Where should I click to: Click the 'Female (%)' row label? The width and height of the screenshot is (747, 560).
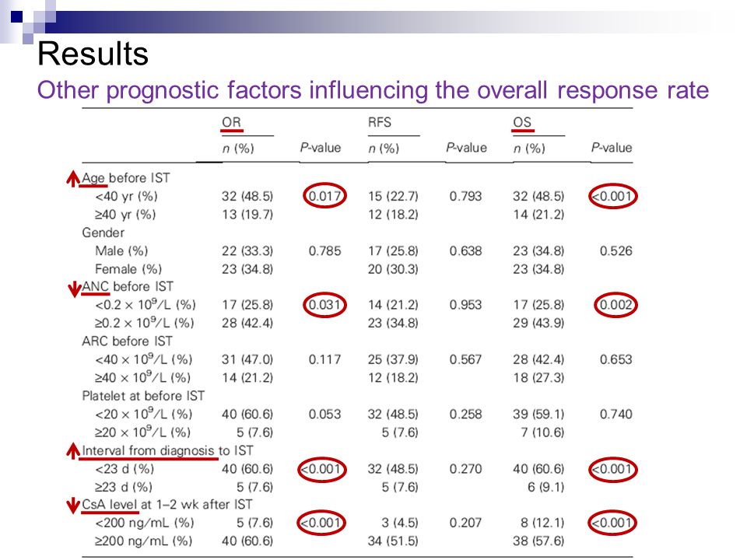(x=128, y=269)
